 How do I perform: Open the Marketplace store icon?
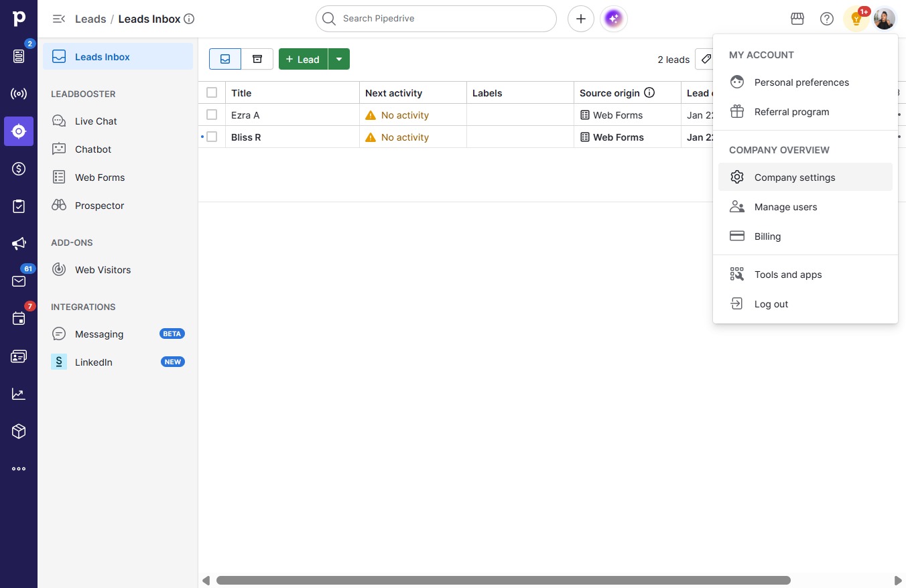point(797,19)
